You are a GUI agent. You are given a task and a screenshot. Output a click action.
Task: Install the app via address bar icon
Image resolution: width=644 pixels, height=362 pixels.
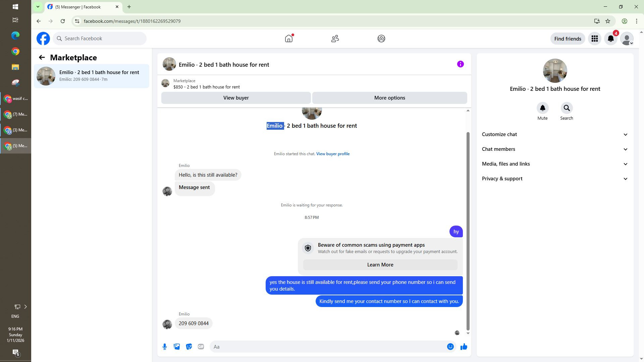click(597, 21)
